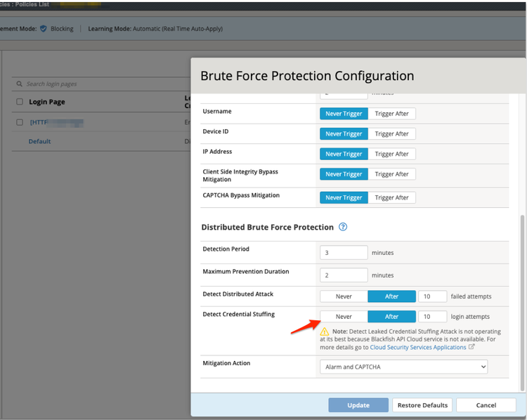The height and width of the screenshot is (420, 527).
Task: Set Device ID to Trigger After
Action: [391, 133]
